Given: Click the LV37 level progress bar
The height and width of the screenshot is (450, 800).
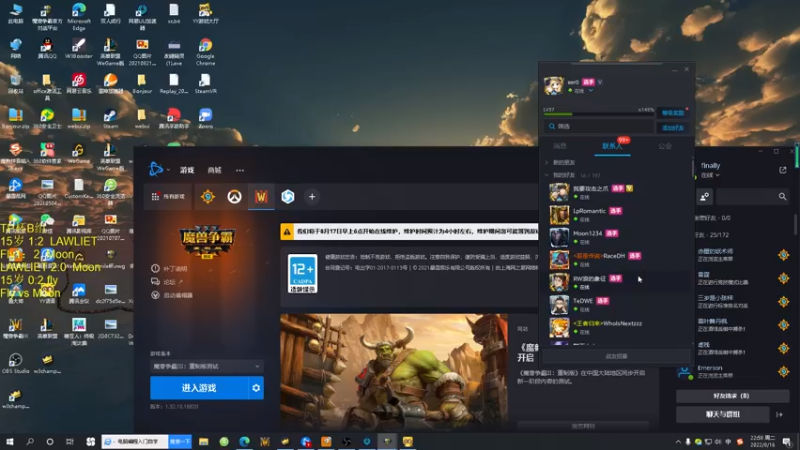Looking at the screenshot, I should (599, 113).
